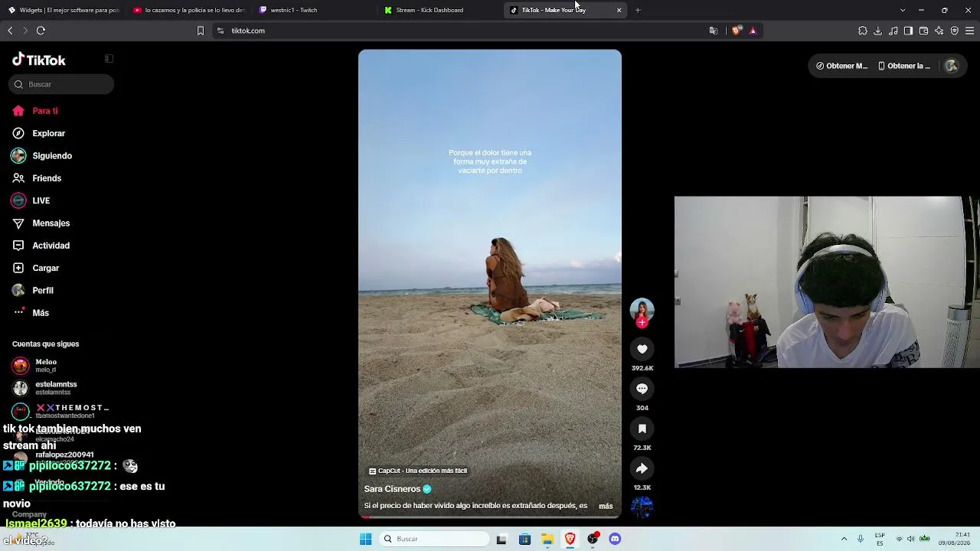
Task: Open the CapCut editing banner
Action: [x=418, y=471]
